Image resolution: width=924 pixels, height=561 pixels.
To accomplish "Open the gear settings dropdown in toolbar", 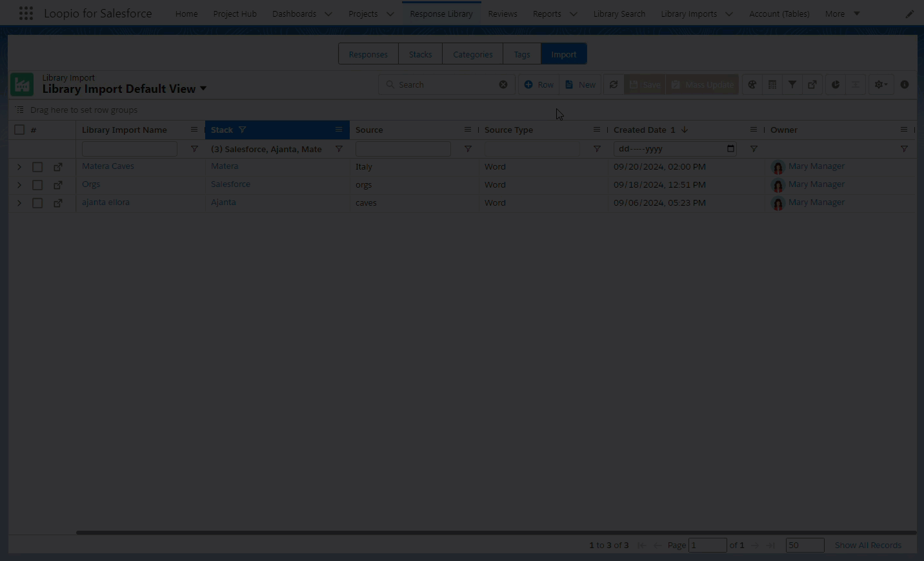I will pyautogui.click(x=881, y=84).
